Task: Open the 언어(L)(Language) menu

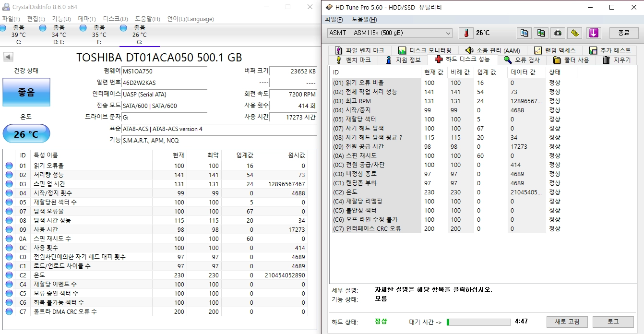Action: (191, 19)
